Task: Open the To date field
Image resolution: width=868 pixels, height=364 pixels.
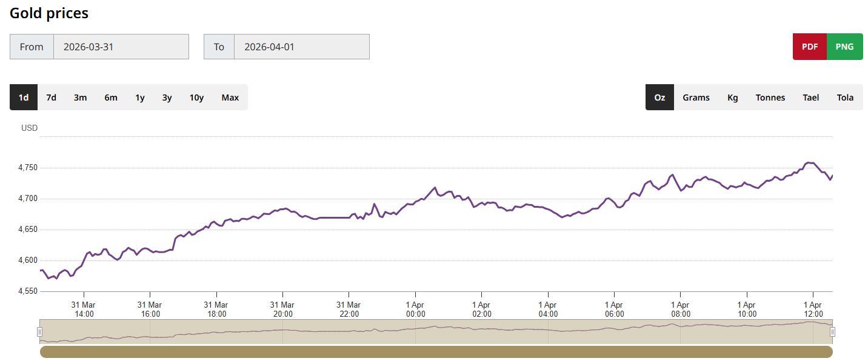Action: coord(301,47)
